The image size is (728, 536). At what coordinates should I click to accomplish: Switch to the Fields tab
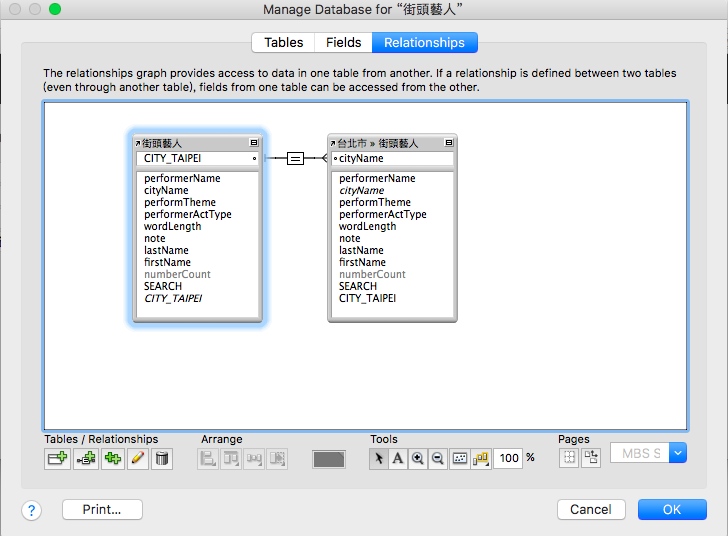click(x=344, y=43)
